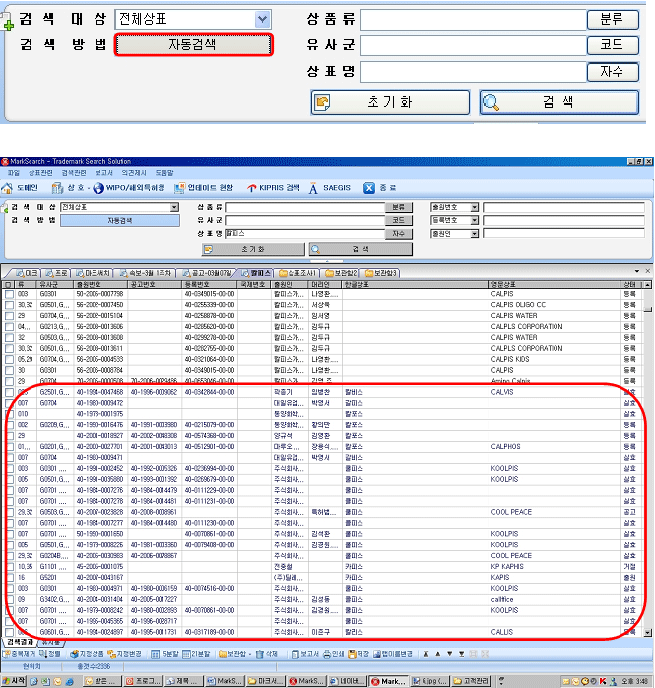Check the CALVIS row checkbox
The image size is (655, 688).
pyautogui.click(x=9, y=392)
